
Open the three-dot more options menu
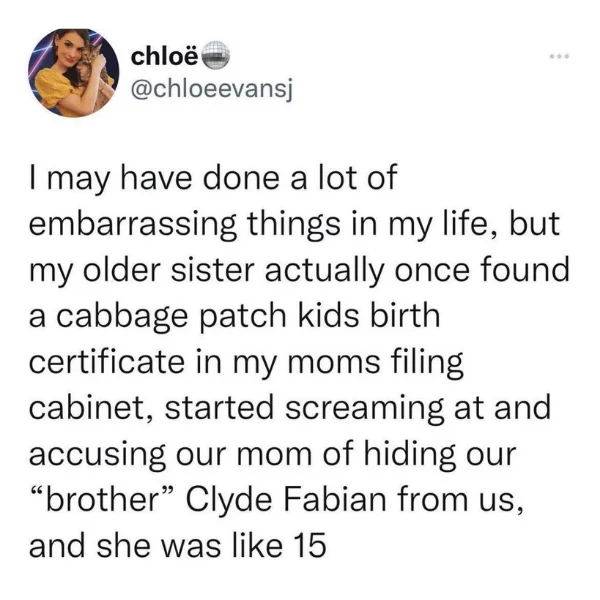coord(559,57)
